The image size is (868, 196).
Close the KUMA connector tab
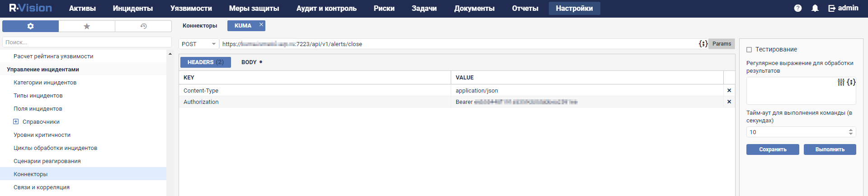point(261,25)
